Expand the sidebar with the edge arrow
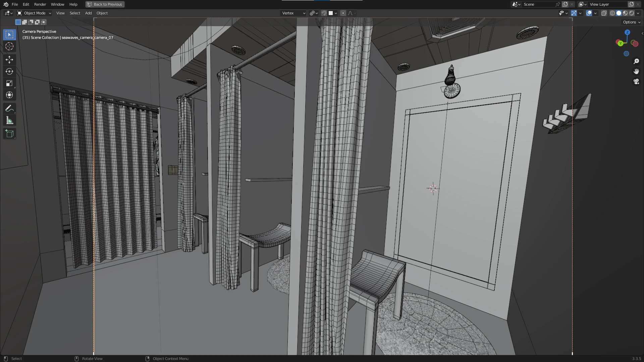 click(x=642, y=33)
